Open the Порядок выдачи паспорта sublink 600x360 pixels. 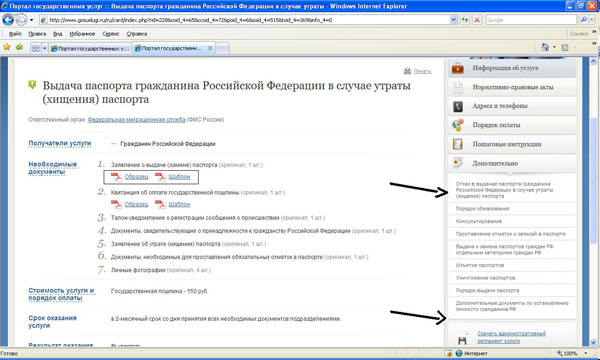[x=487, y=290]
